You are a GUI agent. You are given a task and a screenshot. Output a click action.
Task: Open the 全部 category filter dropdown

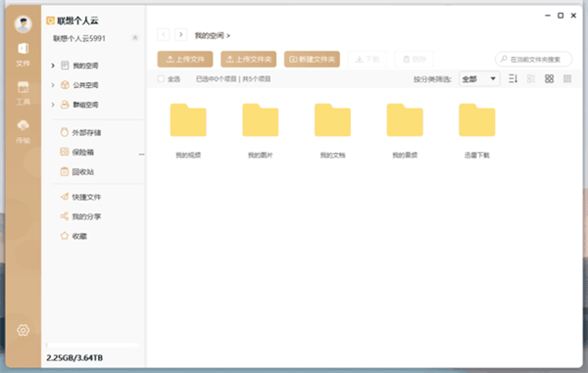coord(479,79)
